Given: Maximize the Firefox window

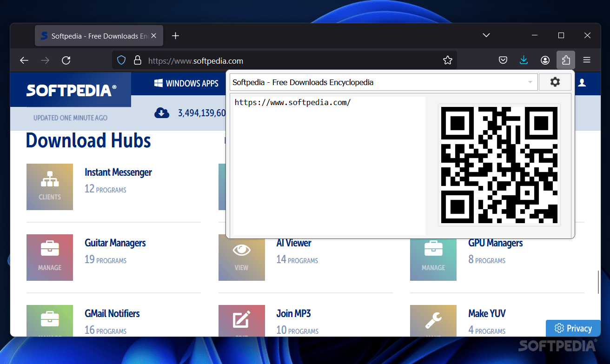Looking at the screenshot, I should [561, 35].
